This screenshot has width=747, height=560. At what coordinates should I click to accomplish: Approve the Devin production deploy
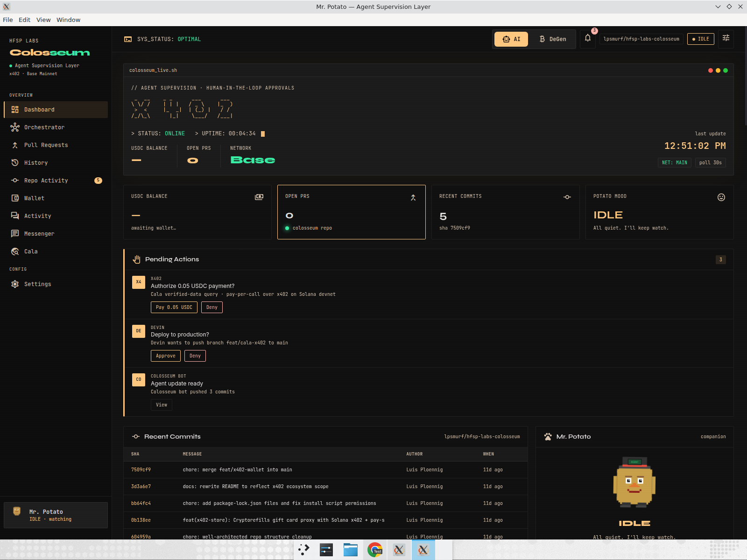pyautogui.click(x=166, y=356)
